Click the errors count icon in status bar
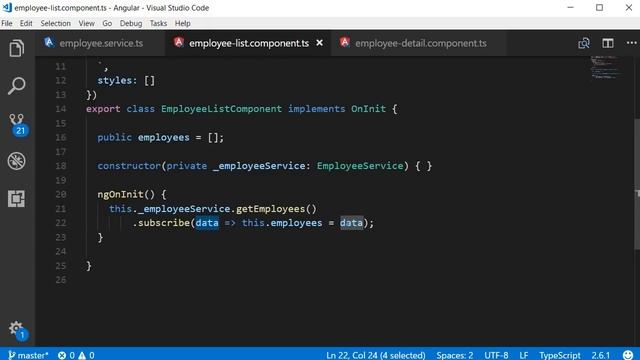640x360 pixels. pyautogui.click(x=62, y=355)
